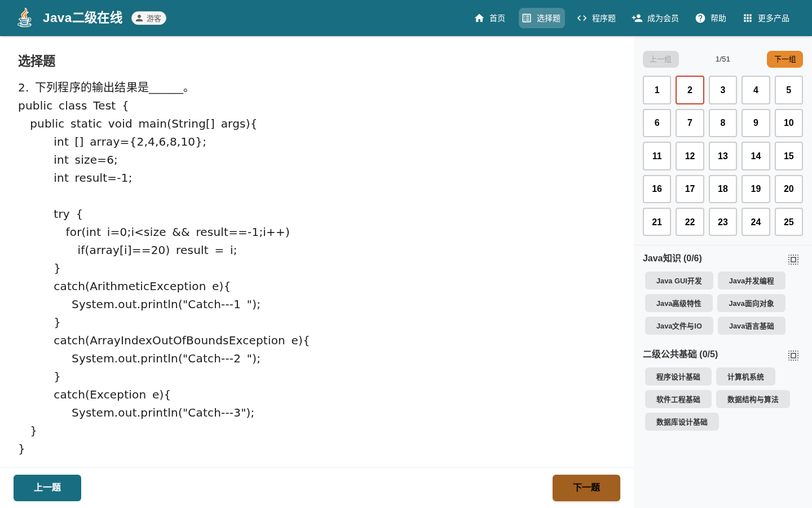Select the 数据库设计基础 tag
Viewport: 812px width, 508px height.
[x=682, y=422]
